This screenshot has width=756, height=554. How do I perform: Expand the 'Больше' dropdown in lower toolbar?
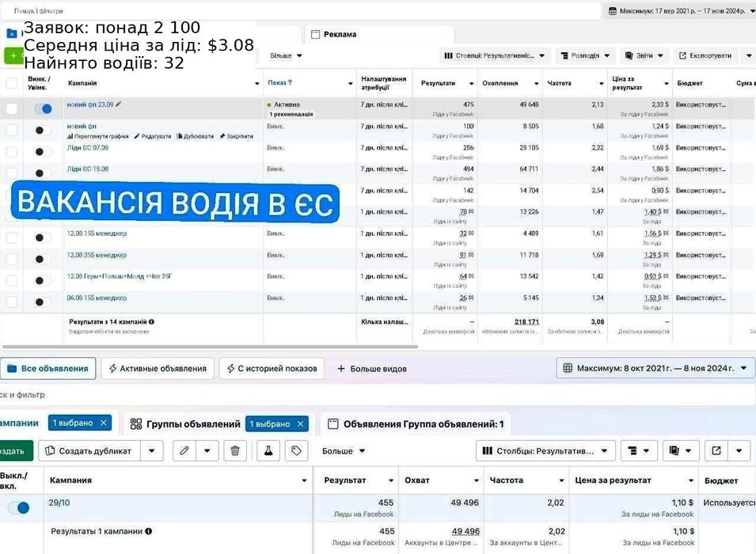[x=344, y=451]
